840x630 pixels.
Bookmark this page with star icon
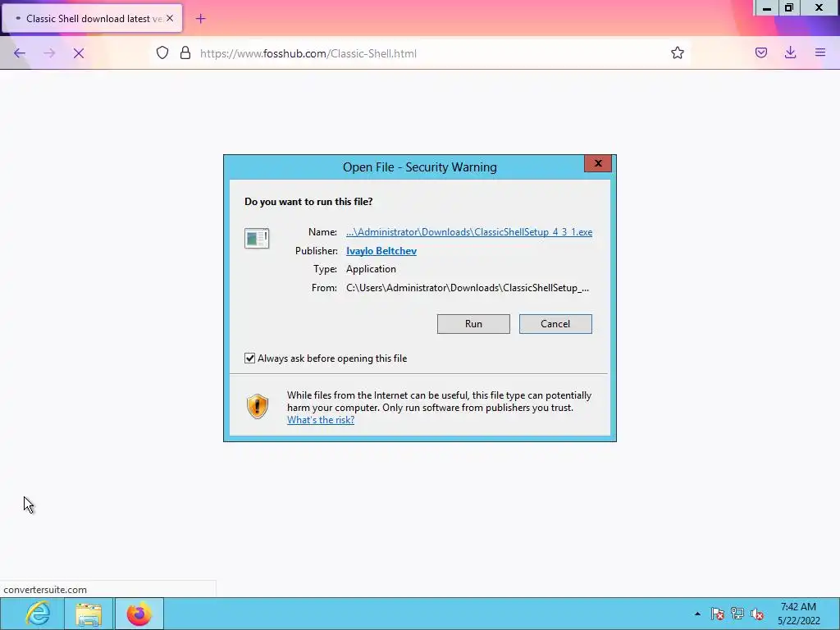tap(677, 52)
